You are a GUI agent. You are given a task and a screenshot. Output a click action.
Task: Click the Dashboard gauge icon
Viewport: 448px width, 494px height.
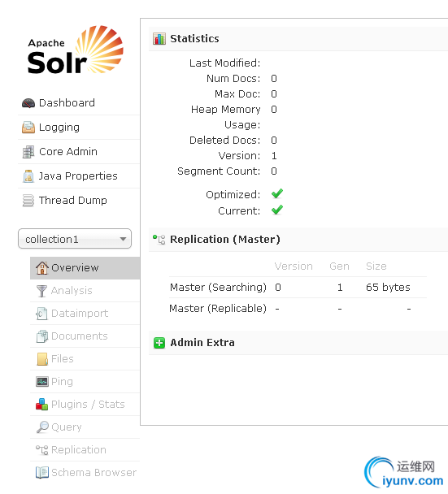[x=28, y=103]
